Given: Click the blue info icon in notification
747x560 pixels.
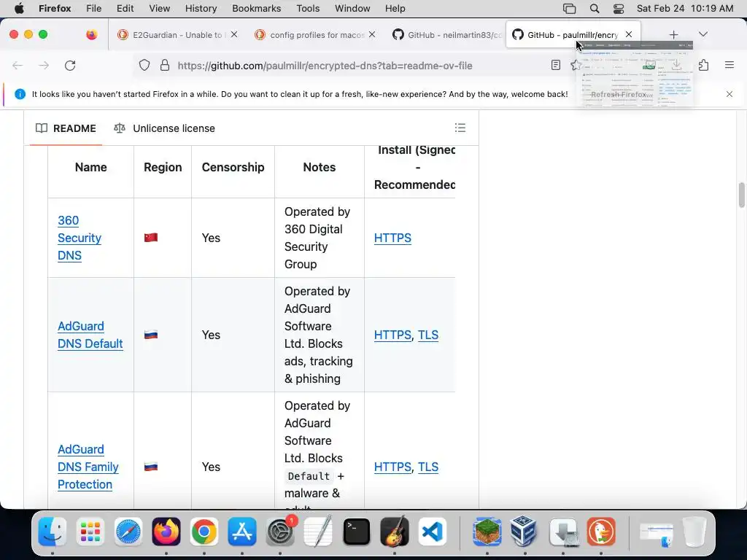Looking at the screenshot, I should tap(20, 94).
